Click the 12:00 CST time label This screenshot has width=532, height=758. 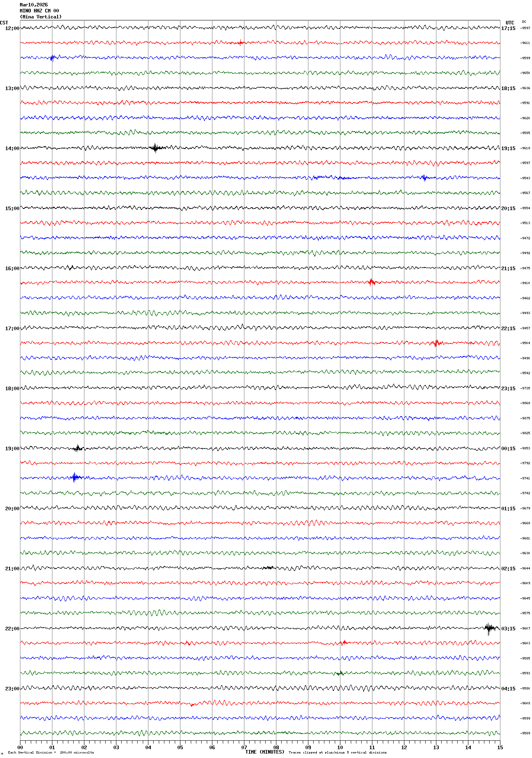[x=12, y=28]
